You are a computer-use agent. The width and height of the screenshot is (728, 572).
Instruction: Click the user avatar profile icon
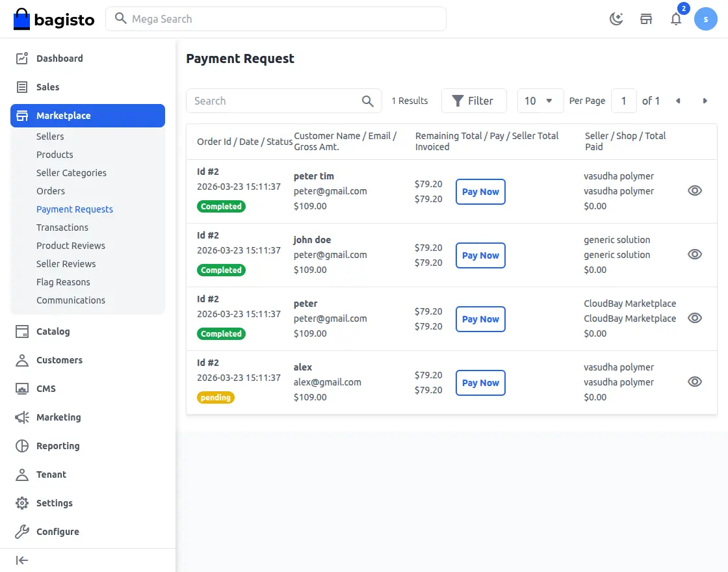point(705,19)
